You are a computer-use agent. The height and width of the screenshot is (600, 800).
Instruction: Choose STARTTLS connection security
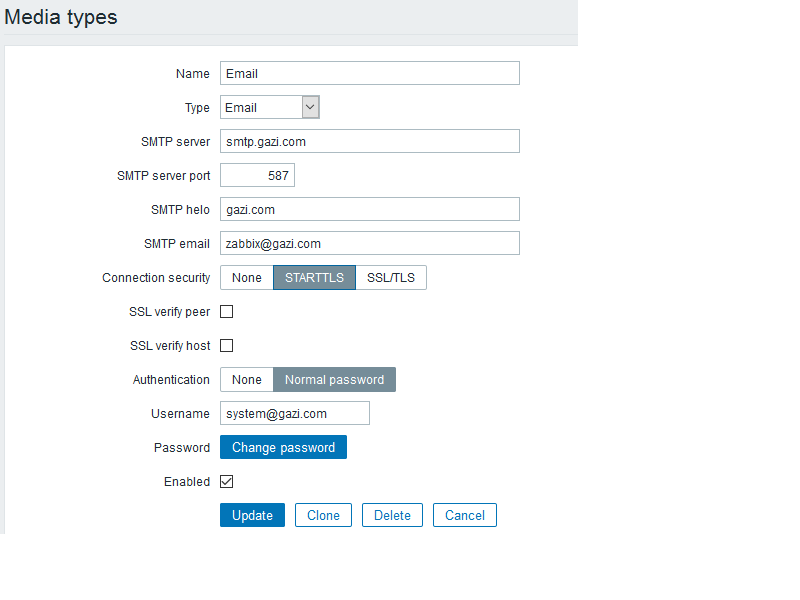[314, 277]
